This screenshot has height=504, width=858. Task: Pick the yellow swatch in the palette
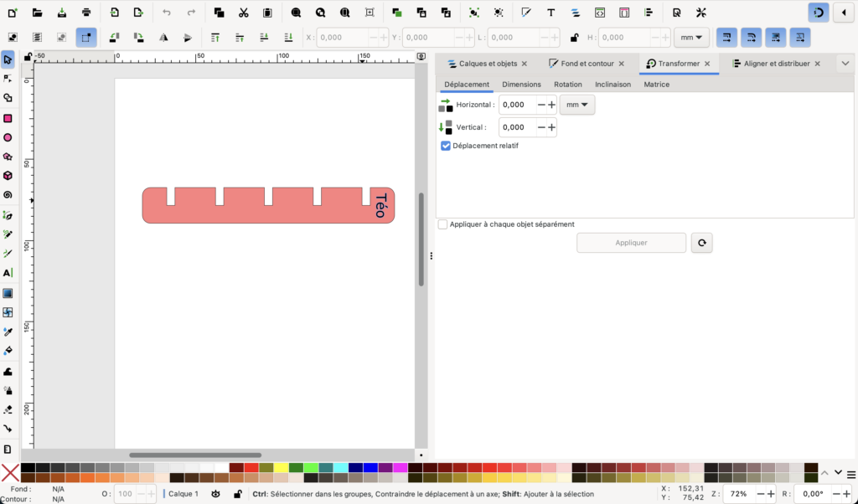click(282, 468)
